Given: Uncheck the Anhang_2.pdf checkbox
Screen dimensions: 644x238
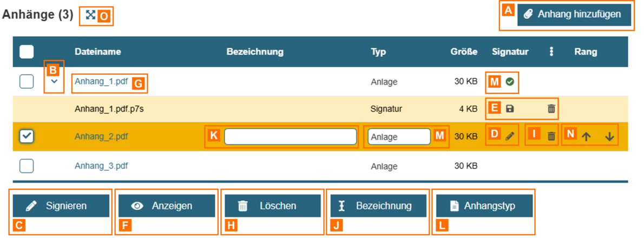Looking at the screenshot, I should [x=27, y=137].
